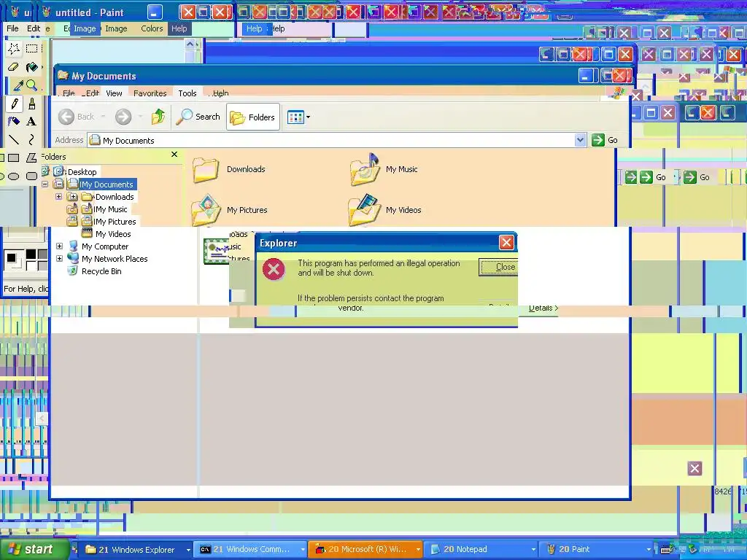Select My Computer in the Folders tree
Viewport: 747px width, 560px height.
pos(105,246)
